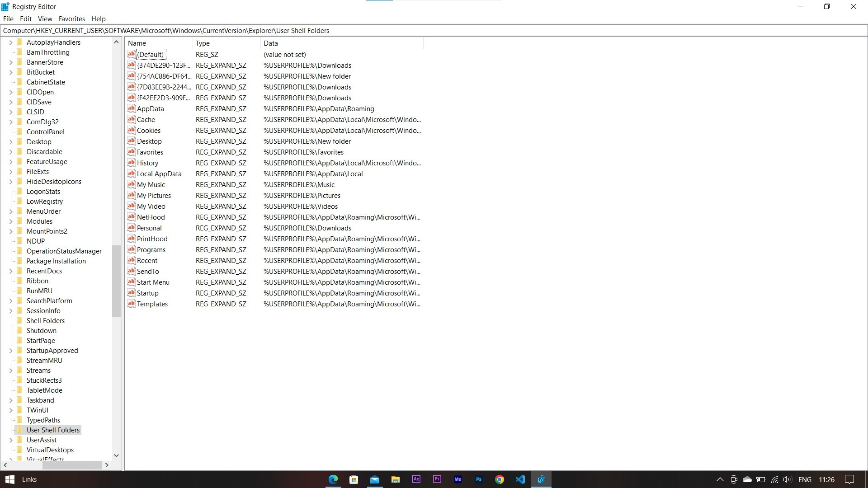The height and width of the screenshot is (488, 868).
Task: Open Microsoft Edge from the taskbar
Action: pyautogui.click(x=333, y=479)
